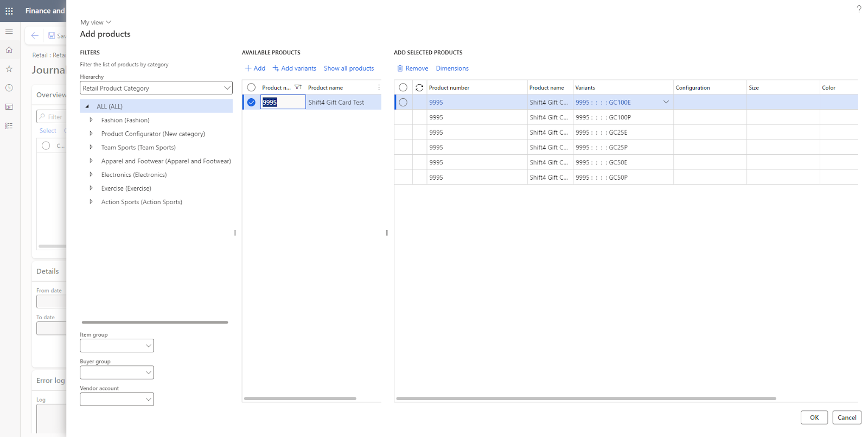The width and height of the screenshot is (868, 437).
Task: Open the app launcher waffle icon
Action: [9, 11]
